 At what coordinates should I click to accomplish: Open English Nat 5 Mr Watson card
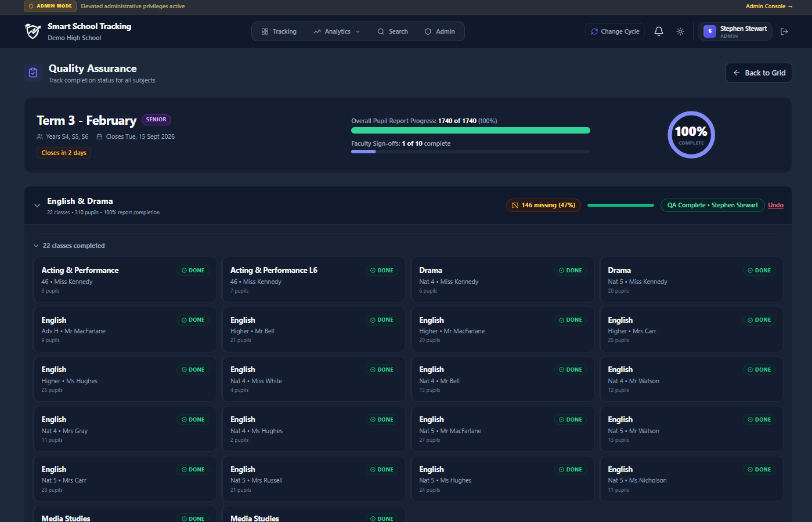click(x=691, y=429)
